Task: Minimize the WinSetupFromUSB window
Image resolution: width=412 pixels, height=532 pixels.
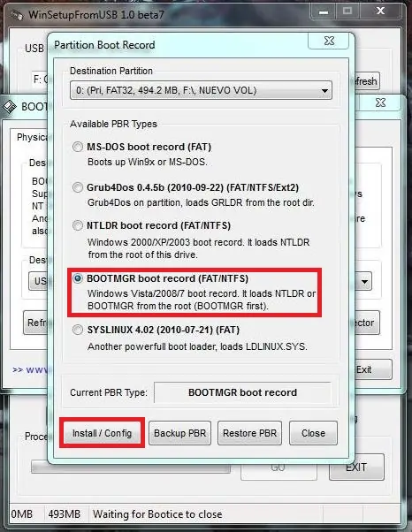Action: pos(324,11)
